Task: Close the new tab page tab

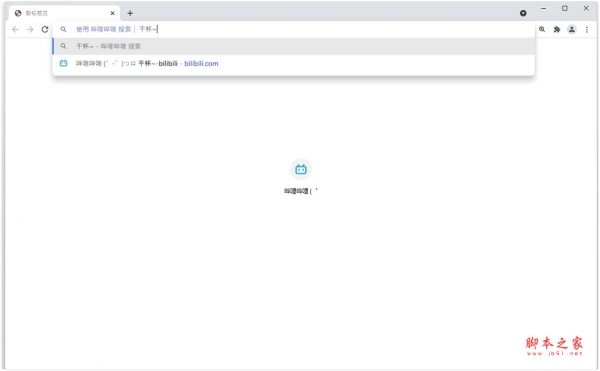Action: pyautogui.click(x=112, y=13)
